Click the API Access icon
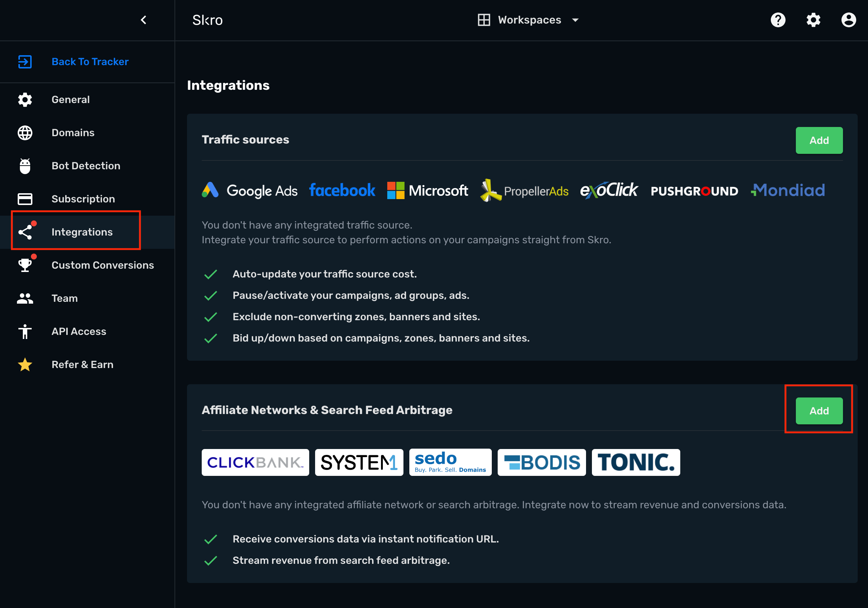 tap(25, 331)
